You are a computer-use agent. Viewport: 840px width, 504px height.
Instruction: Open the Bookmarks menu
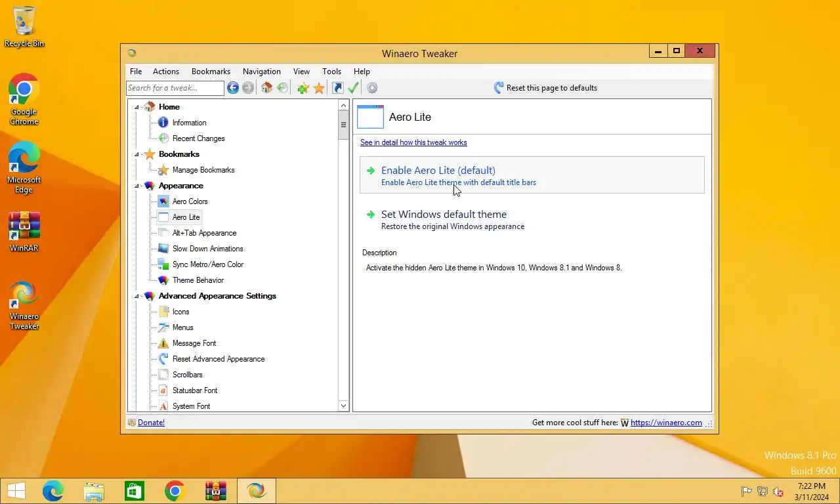(211, 72)
